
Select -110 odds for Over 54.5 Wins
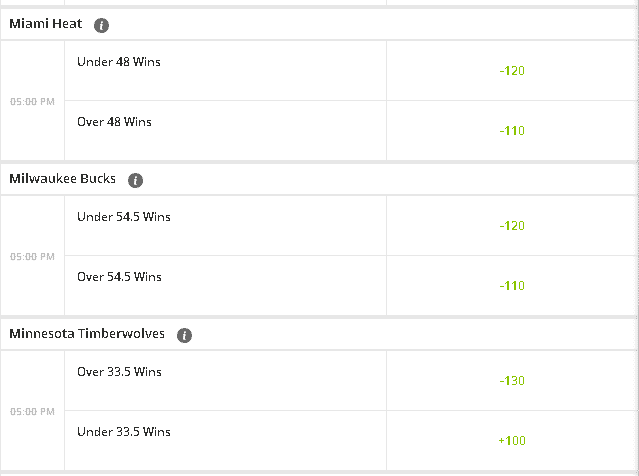pyautogui.click(x=512, y=285)
